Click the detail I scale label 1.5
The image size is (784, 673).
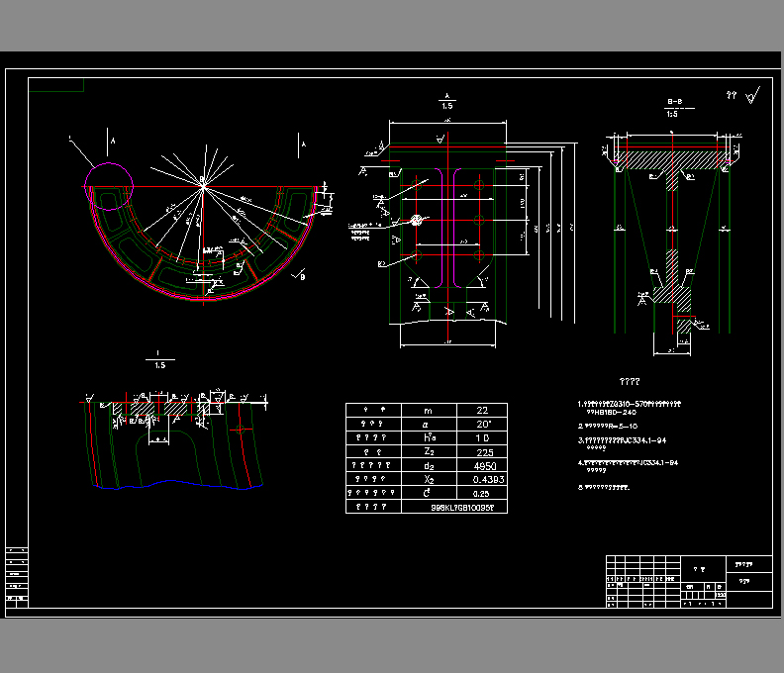(159, 364)
